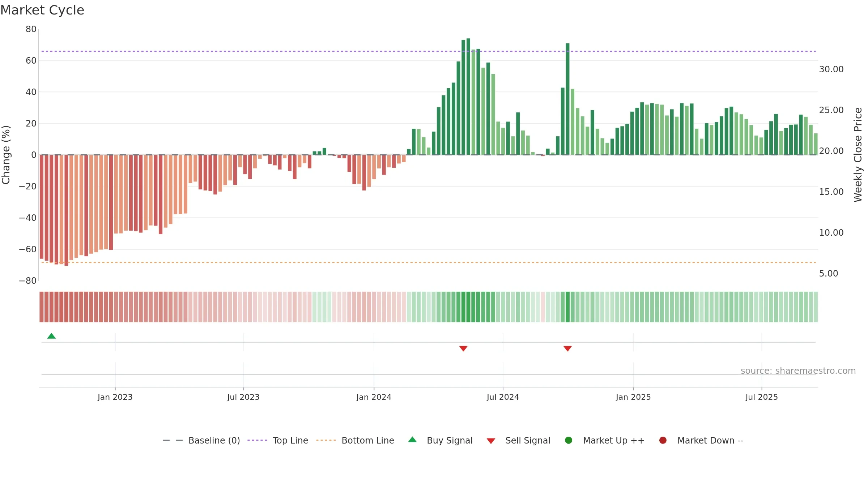Toggle the Top Line legend label
This screenshot has width=868, height=488.
coord(290,440)
